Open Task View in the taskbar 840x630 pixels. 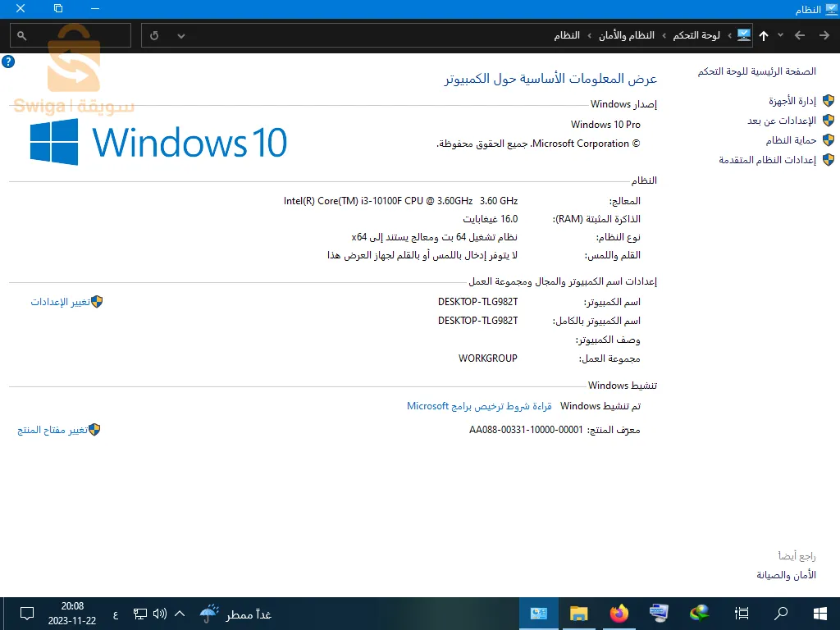(x=742, y=613)
